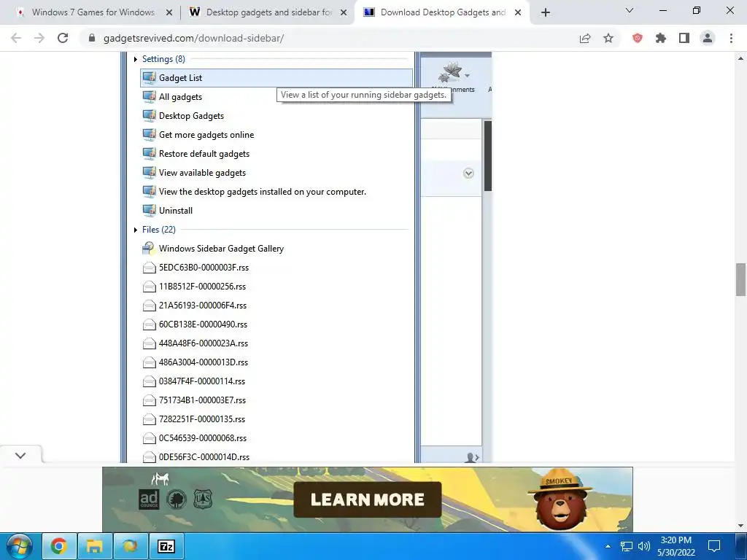Click the site padlock icon
Screen dimensions: 747x560
coord(92,38)
